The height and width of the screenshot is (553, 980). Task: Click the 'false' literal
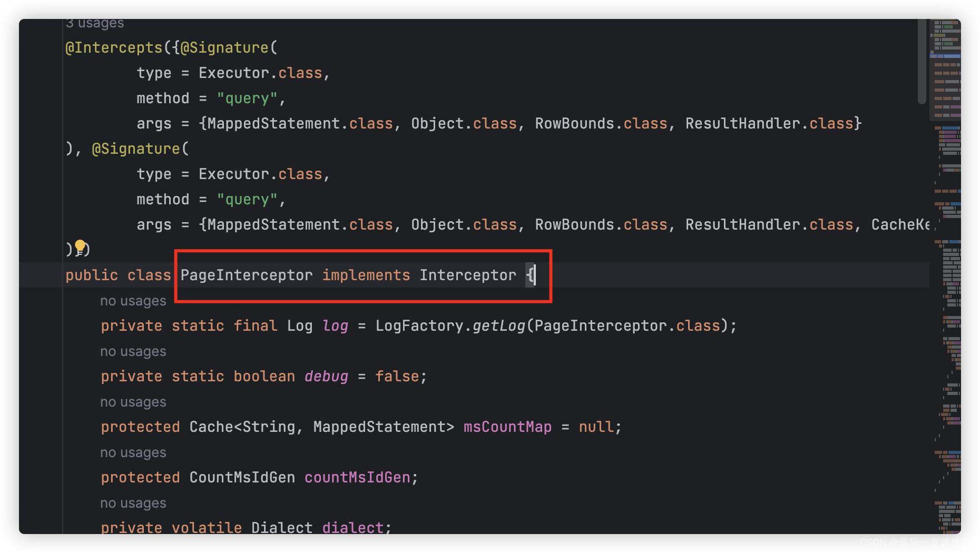point(397,376)
